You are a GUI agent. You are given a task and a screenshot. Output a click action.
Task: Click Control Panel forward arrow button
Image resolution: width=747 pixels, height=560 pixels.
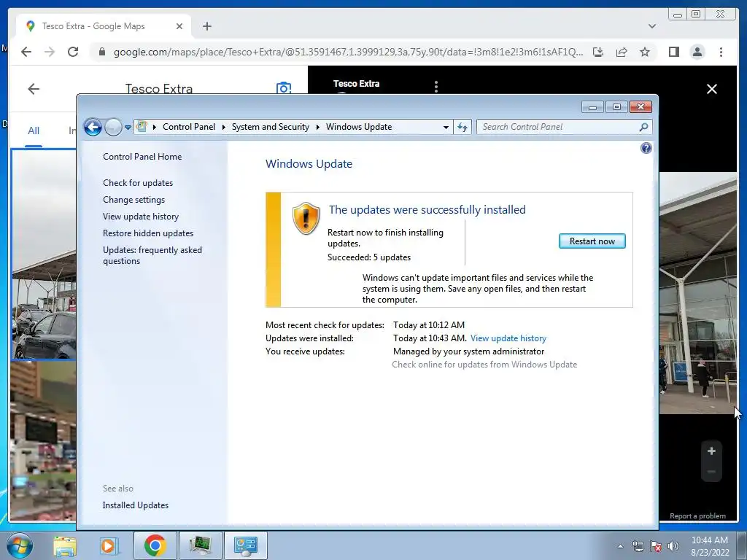click(x=113, y=127)
